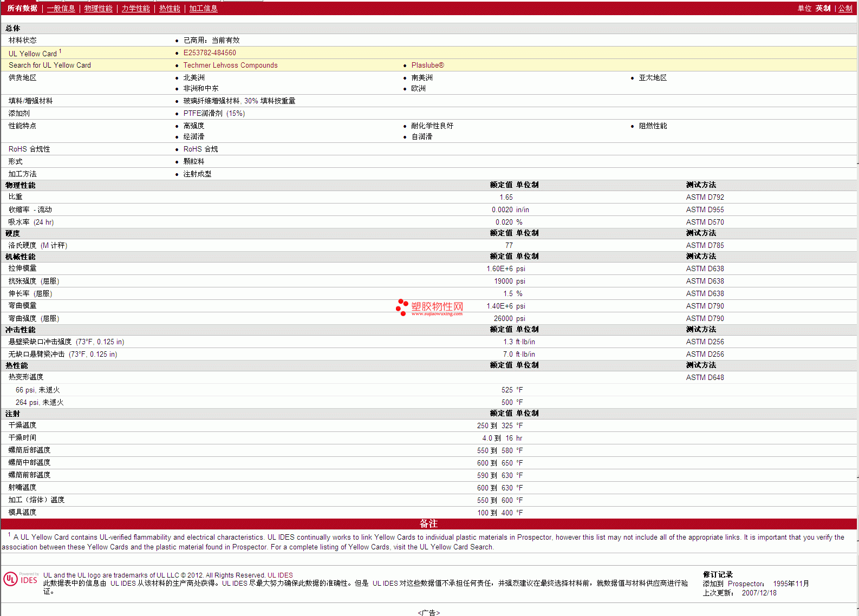Switch units to 公制
The width and height of the screenshot is (859, 616).
coord(845,9)
